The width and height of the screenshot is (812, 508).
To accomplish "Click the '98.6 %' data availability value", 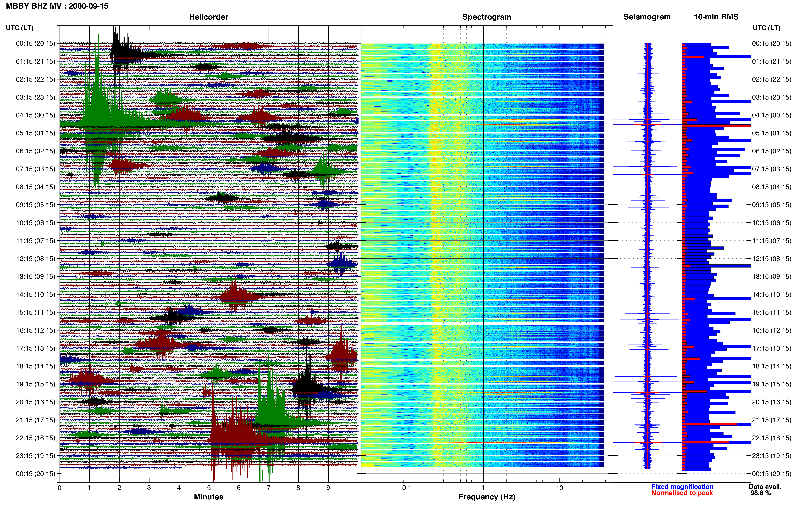I will click(761, 493).
